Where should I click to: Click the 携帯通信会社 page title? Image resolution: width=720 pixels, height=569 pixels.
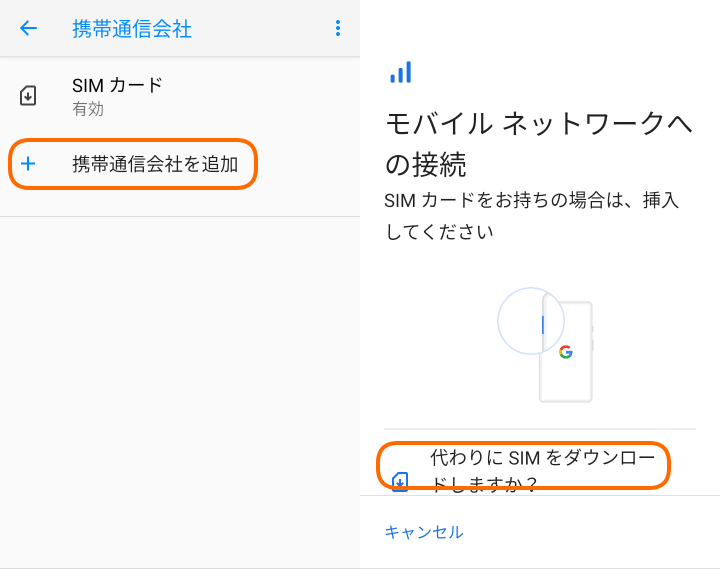(x=132, y=29)
